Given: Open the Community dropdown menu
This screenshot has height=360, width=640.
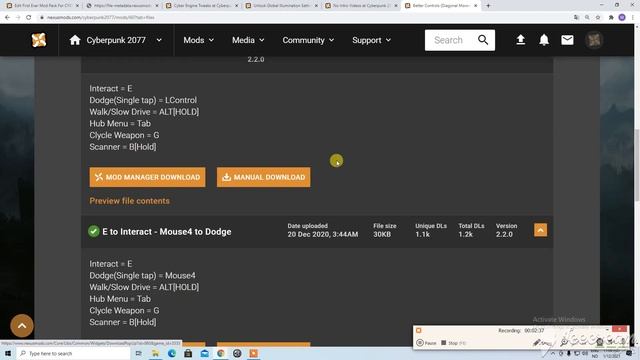Looking at the screenshot, I should coord(308,40).
